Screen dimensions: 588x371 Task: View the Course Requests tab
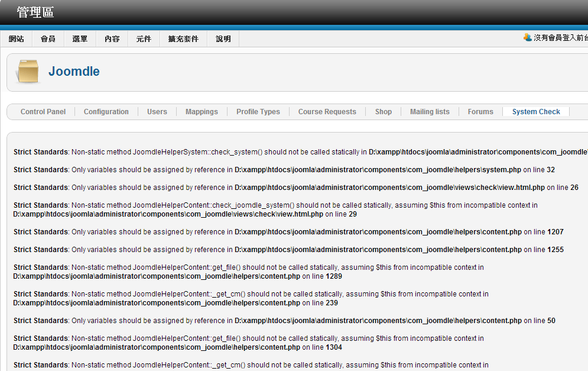327,111
